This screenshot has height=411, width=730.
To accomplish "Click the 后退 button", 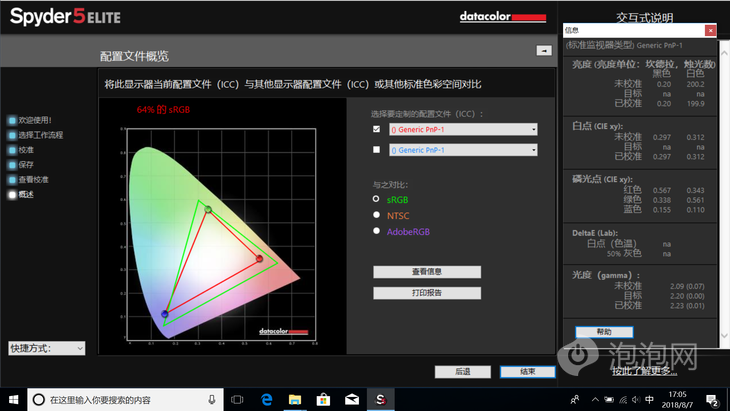I will pos(463,371).
